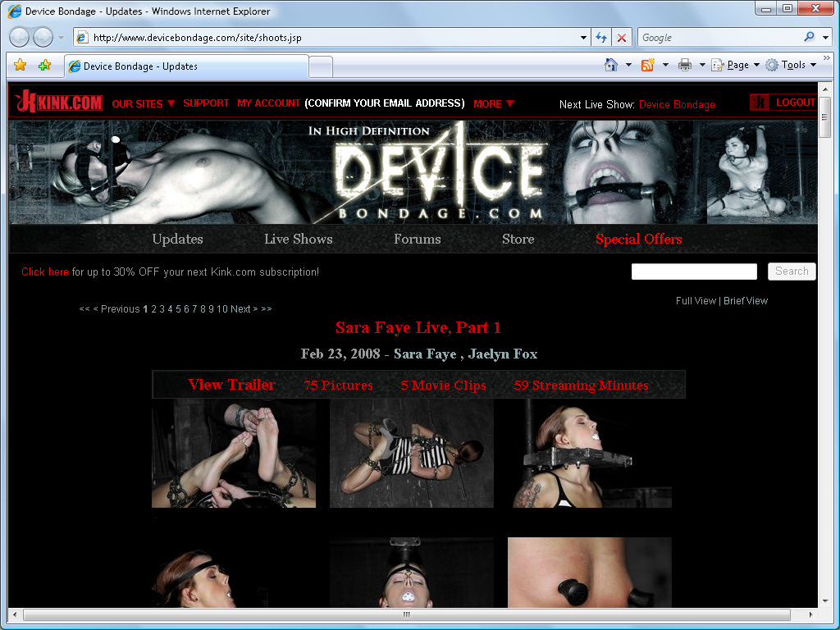Screen dimensions: 840x630
Task: Click the horizontal scrollbar right arrow
Action: click(x=811, y=614)
